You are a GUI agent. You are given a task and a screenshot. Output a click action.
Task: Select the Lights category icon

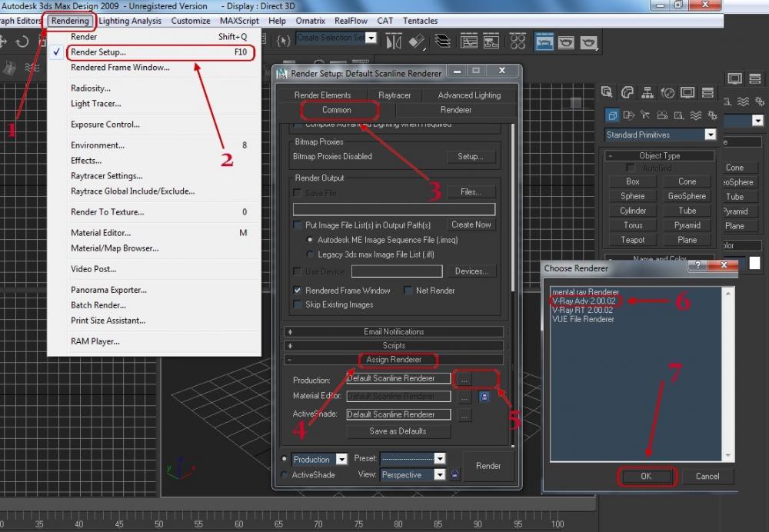click(645, 115)
